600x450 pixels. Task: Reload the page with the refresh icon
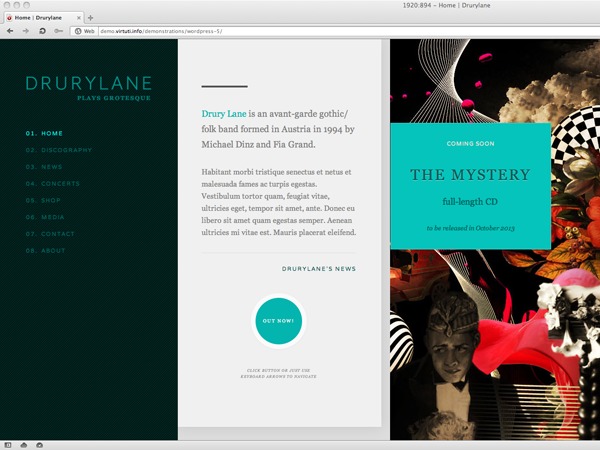[42, 31]
